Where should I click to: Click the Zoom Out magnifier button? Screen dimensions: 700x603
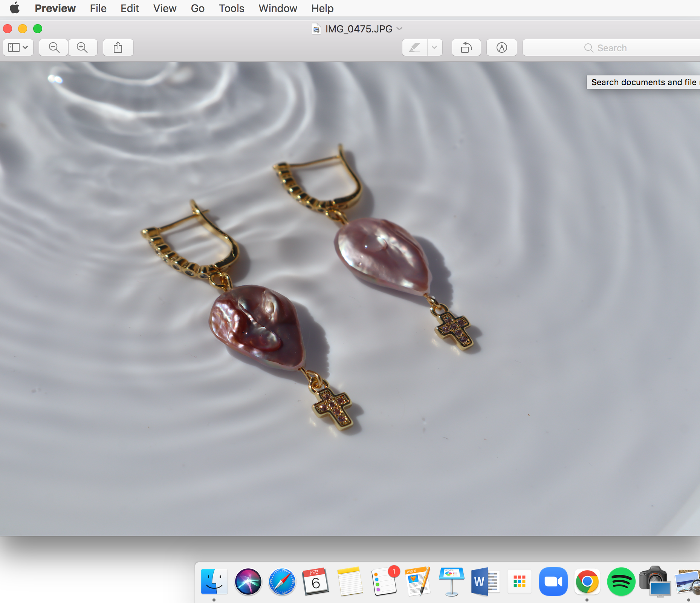point(54,47)
